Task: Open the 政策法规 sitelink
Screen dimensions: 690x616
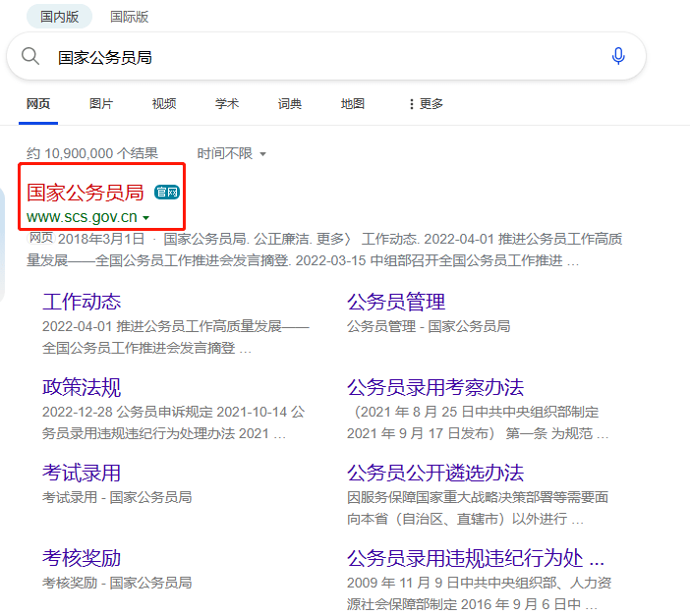Action: (82, 387)
